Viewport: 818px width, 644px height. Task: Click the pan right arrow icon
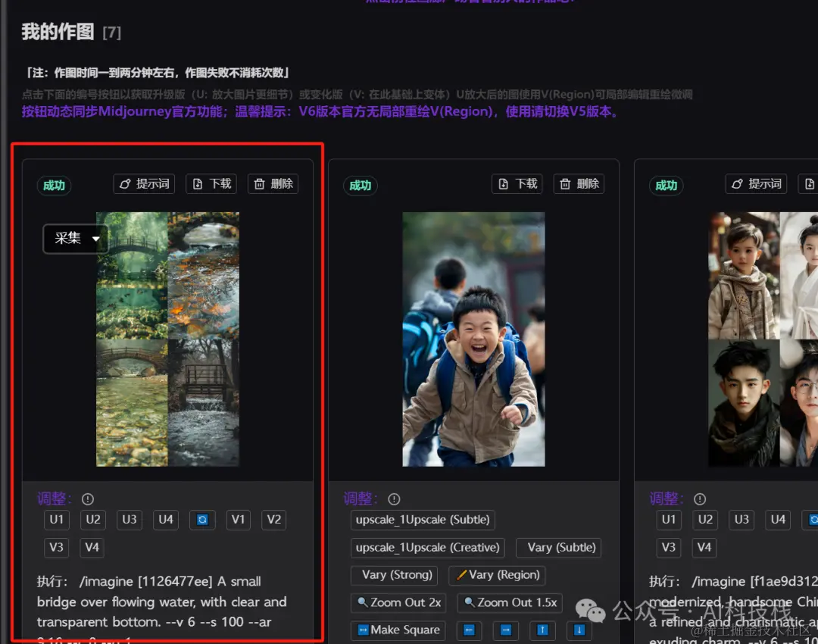pos(506,630)
